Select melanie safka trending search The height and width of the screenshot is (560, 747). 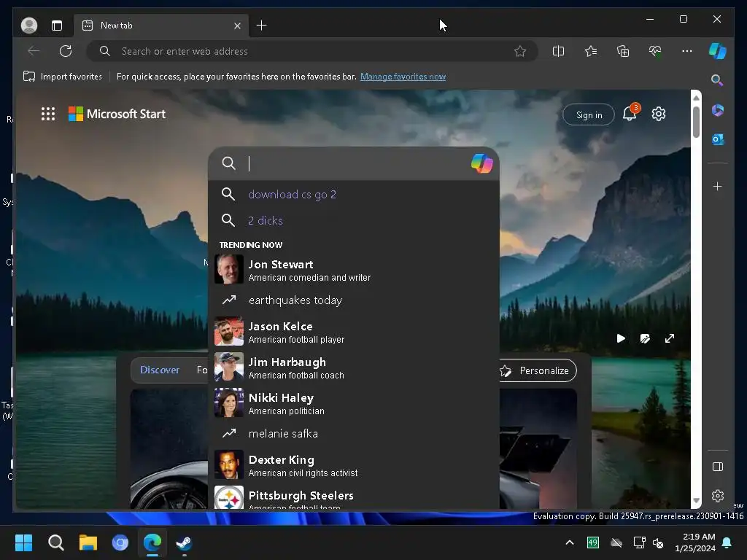(354, 434)
